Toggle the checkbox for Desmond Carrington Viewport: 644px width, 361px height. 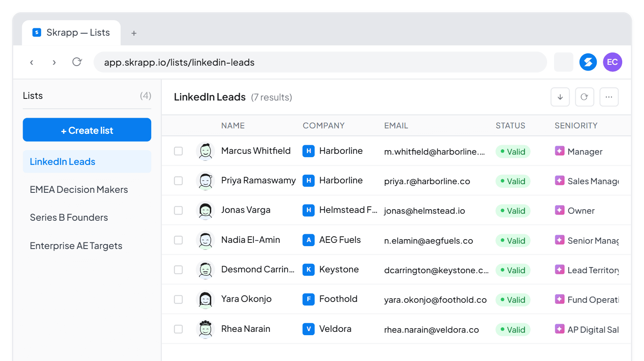click(178, 270)
